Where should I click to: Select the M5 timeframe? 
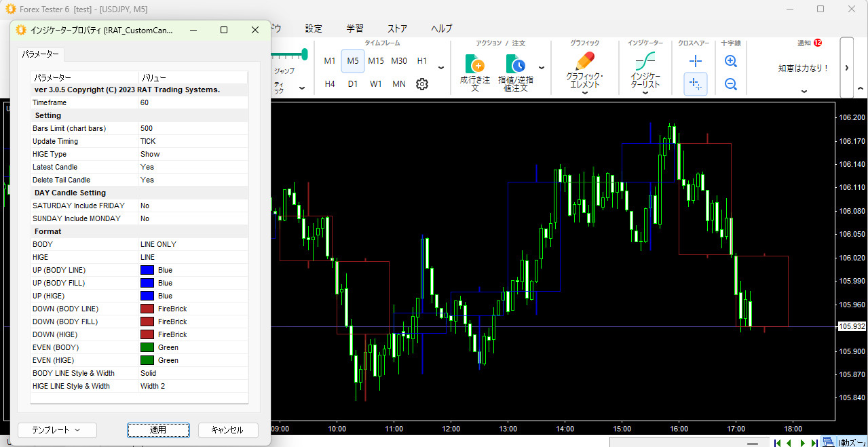(353, 61)
